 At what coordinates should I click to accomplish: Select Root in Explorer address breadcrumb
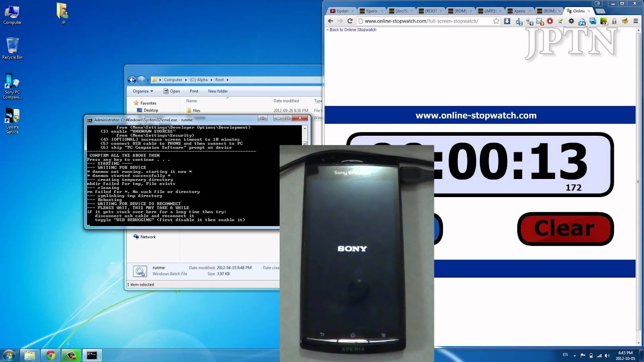(219, 79)
